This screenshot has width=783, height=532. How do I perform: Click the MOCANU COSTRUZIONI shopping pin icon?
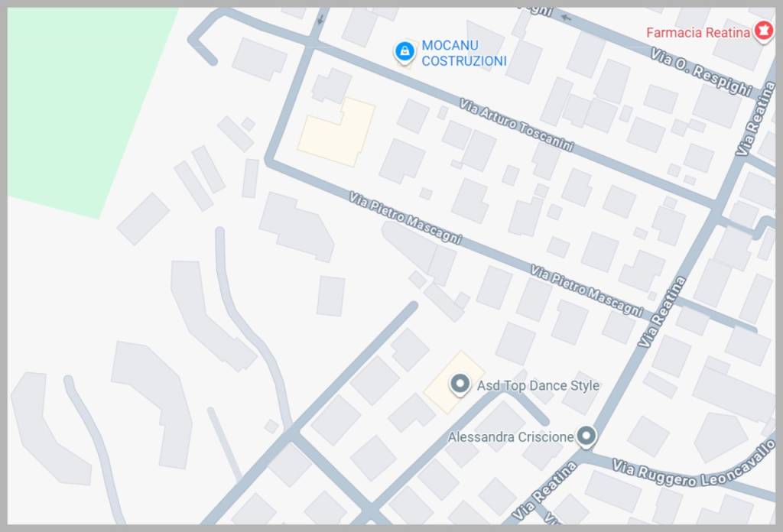coord(404,52)
